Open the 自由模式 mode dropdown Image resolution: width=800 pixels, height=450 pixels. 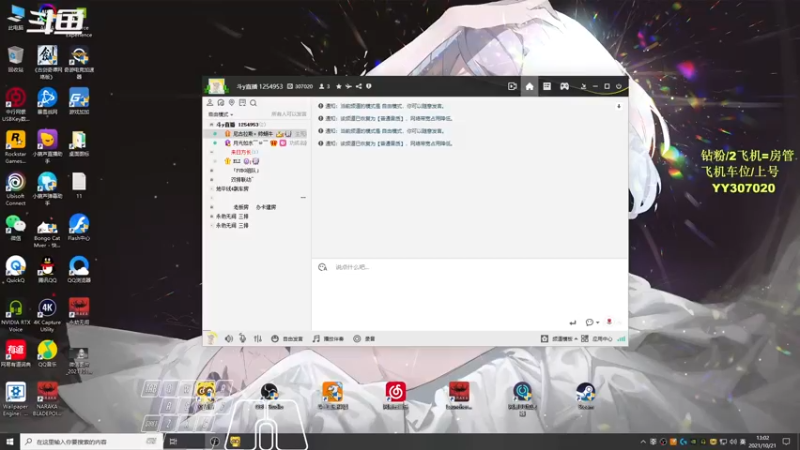221,114
